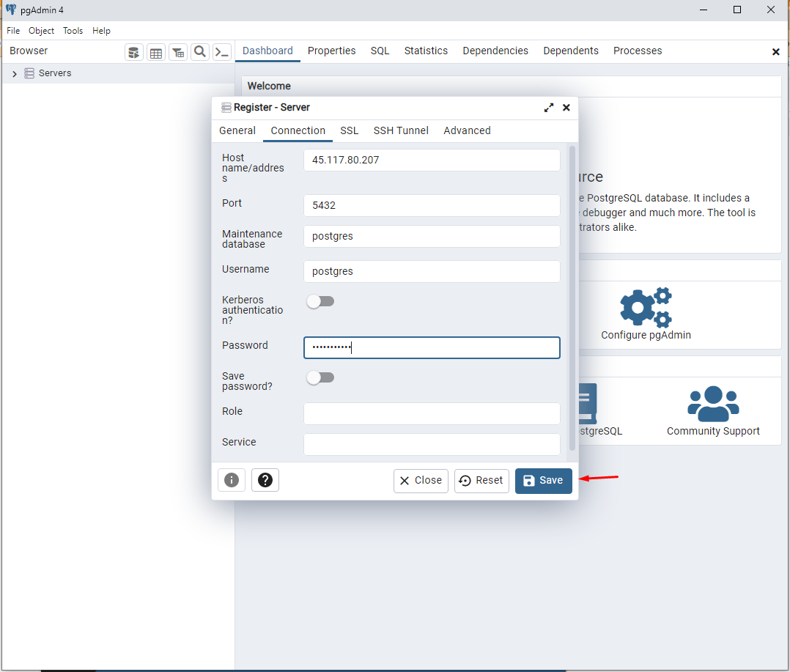Open the Statistics tab
790x672 pixels.
pos(426,51)
